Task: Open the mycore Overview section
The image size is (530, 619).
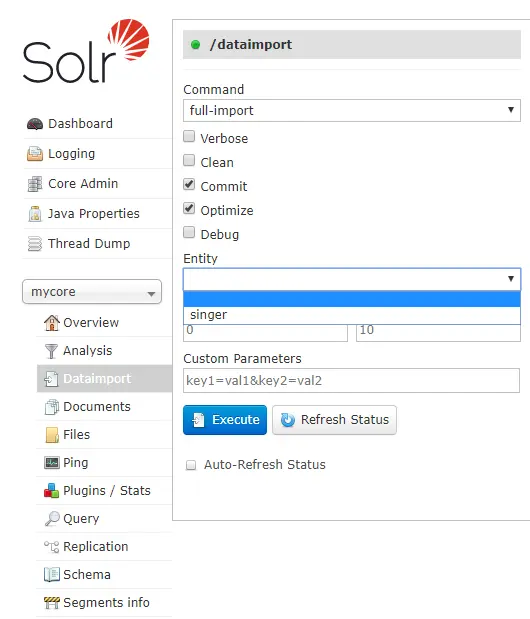Action: (91, 323)
